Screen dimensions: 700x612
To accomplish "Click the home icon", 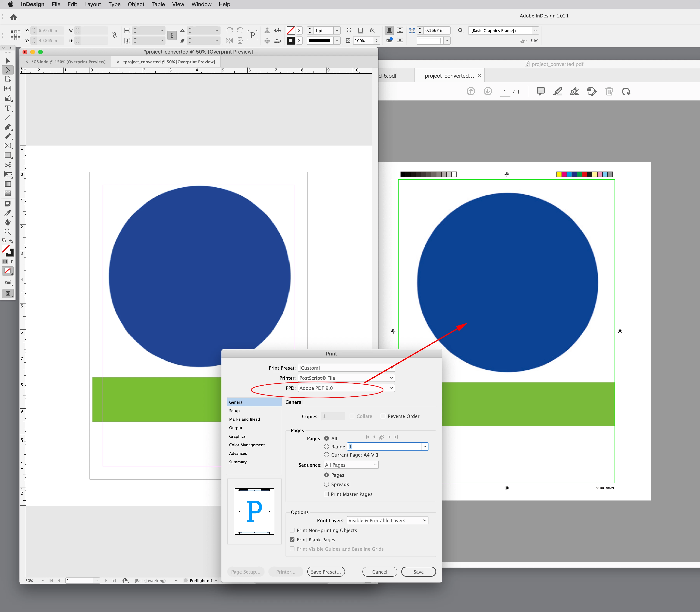I will pyautogui.click(x=14, y=17).
